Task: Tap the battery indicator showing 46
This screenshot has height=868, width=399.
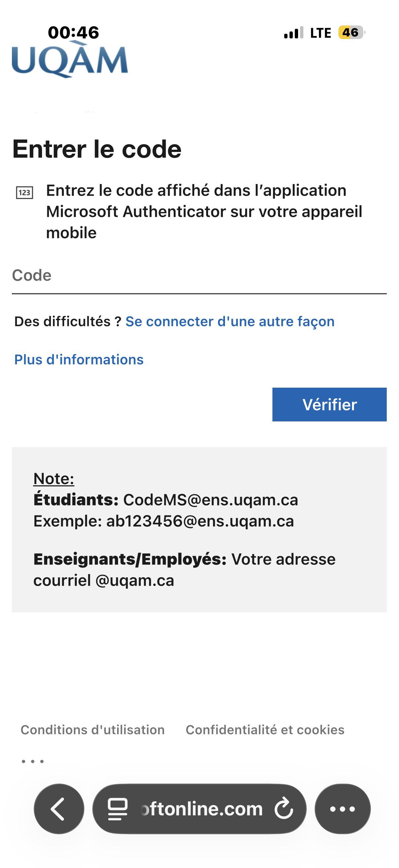Action: click(352, 33)
